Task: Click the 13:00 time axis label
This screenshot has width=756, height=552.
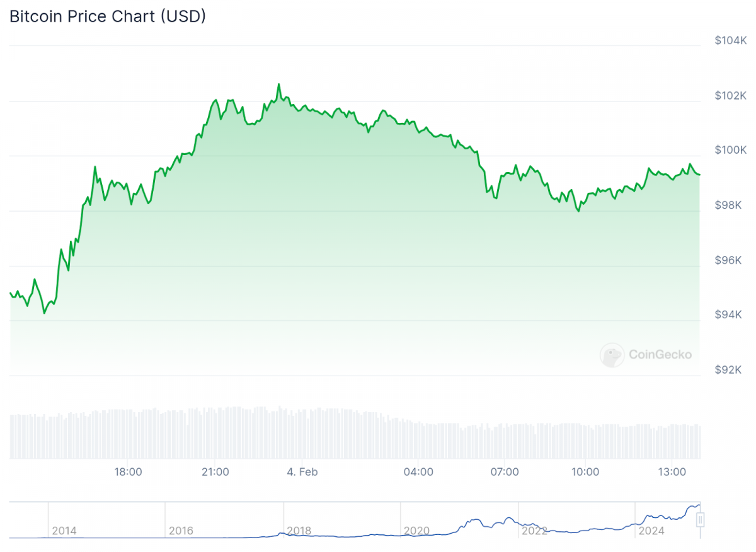Action: point(672,472)
